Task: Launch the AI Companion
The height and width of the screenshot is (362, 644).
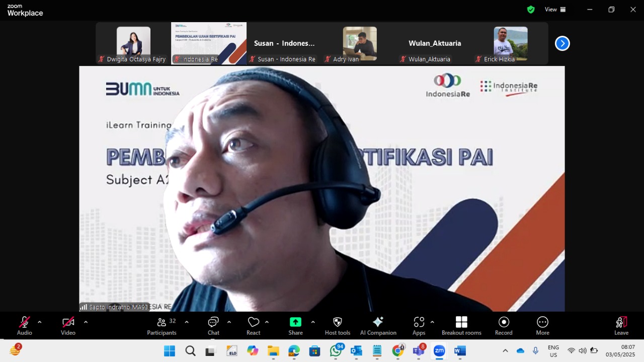Action: pyautogui.click(x=378, y=326)
